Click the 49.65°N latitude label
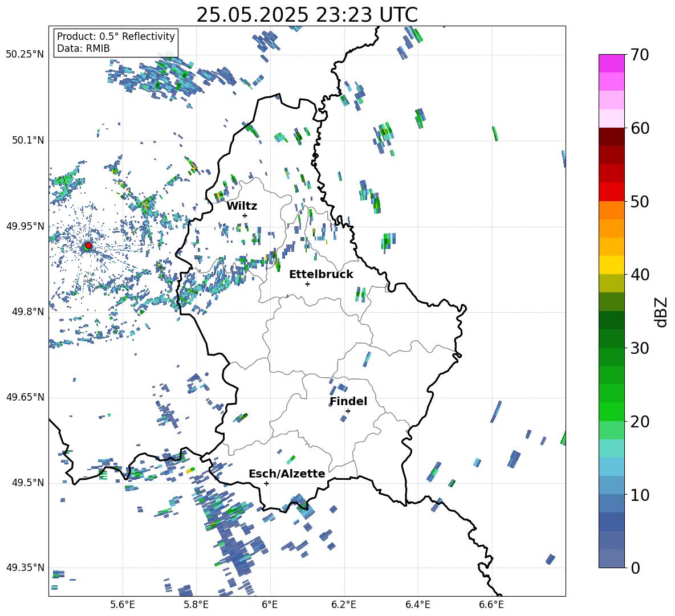The image size is (675, 616). pos(25,397)
